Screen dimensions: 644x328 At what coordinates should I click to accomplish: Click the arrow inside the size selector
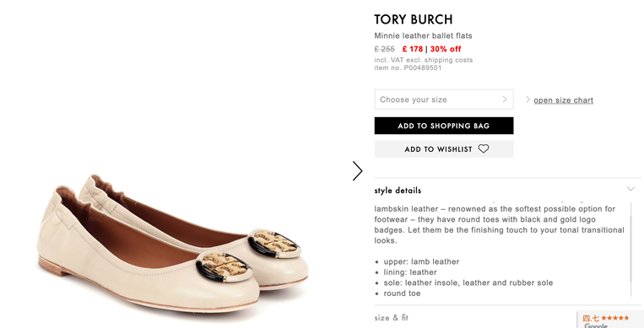pyautogui.click(x=505, y=99)
